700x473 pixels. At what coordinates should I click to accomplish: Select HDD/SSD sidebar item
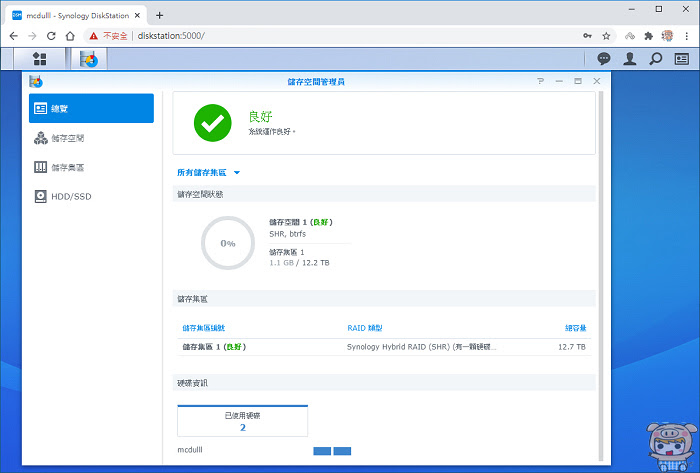[x=91, y=196]
